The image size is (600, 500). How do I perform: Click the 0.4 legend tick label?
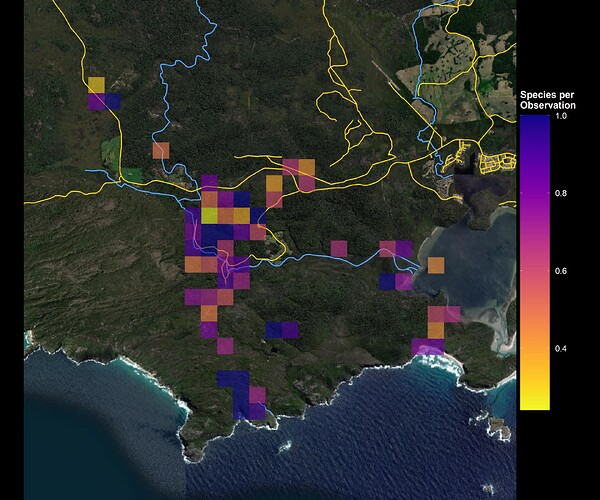[x=561, y=349]
